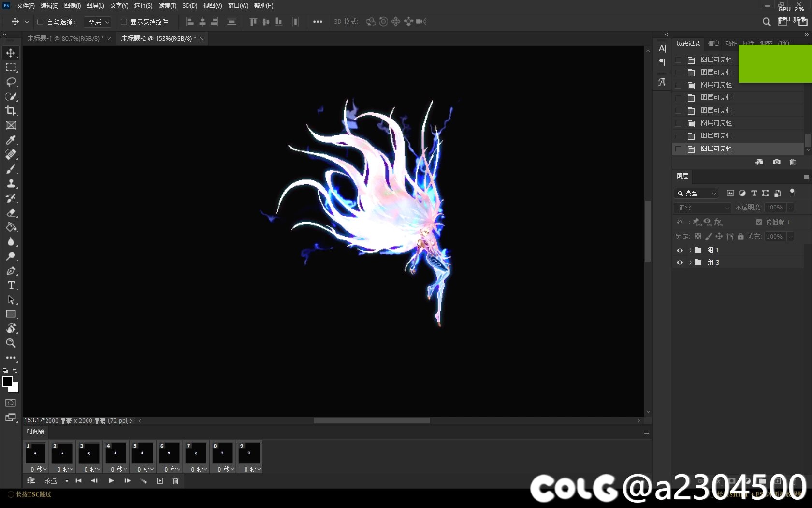Select the Path Selection tool
Image resolution: width=812 pixels, height=508 pixels.
click(11, 299)
